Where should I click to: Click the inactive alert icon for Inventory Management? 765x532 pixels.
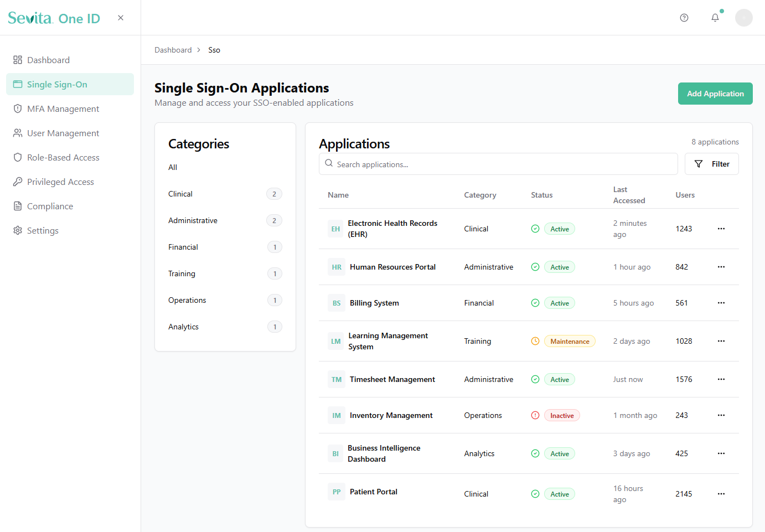point(535,415)
